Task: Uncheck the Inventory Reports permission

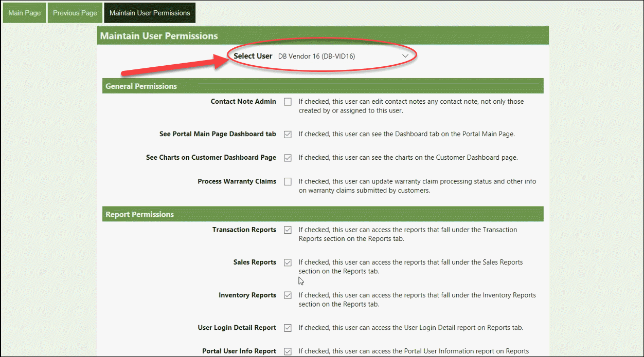Action: coord(288,295)
